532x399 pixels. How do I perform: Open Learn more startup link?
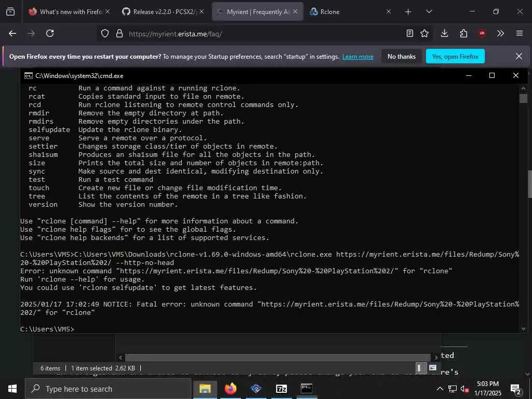point(357,57)
